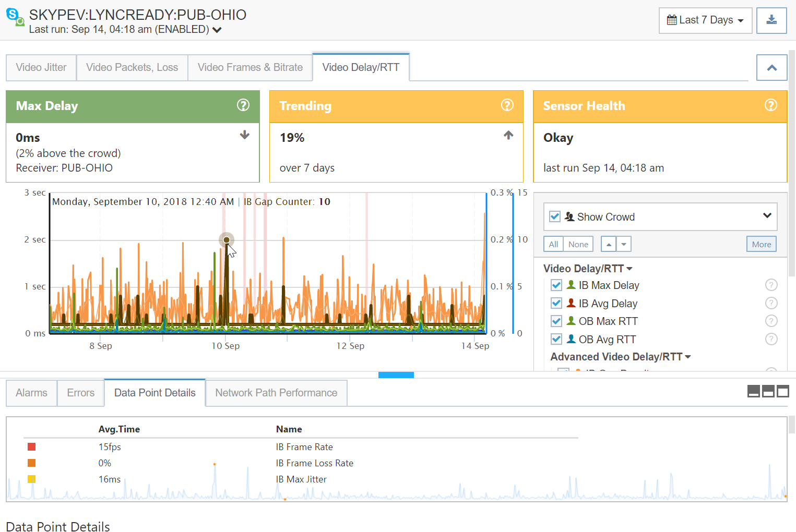Click the Avg.Time column header
796x532 pixels.
(x=120, y=429)
